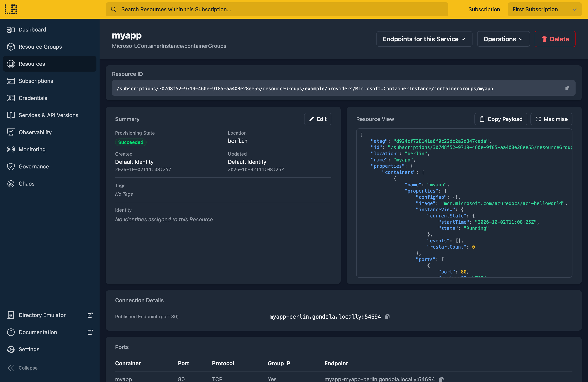Click the Resource ID path field
This screenshot has height=382, width=588.
pyautogui.click(x=344, y=88)
